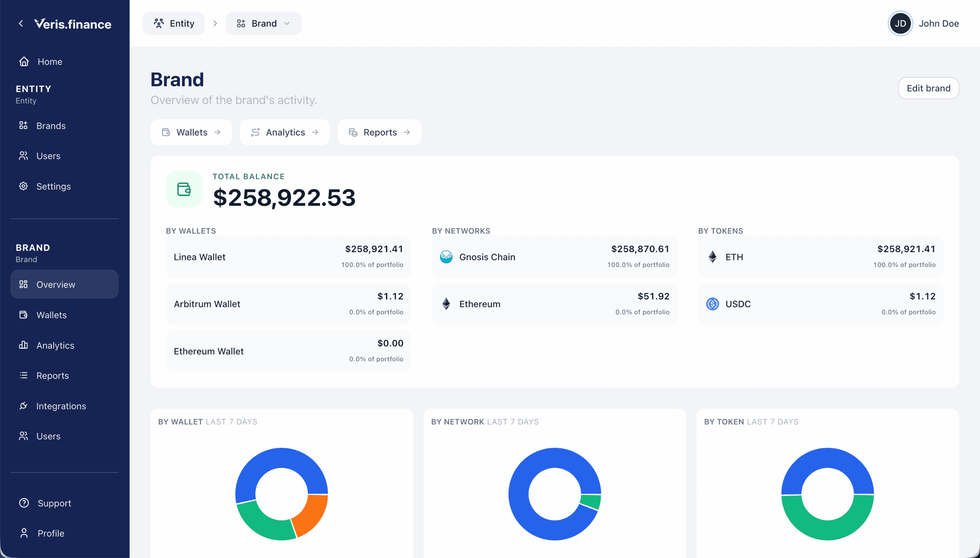The width and height of the screenshot is (980, 558).
Task: Click the Edit brand button
Action: pos(929,88)
